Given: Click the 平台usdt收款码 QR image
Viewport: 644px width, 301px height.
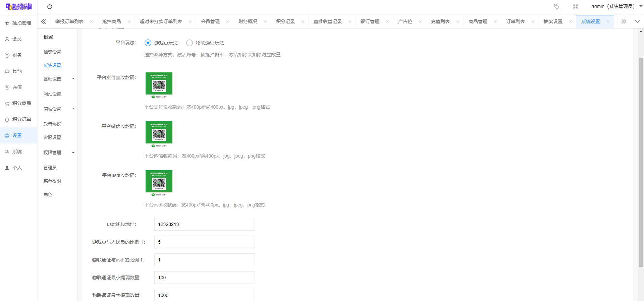Looking at the screenshot, I should pos(159,183).
